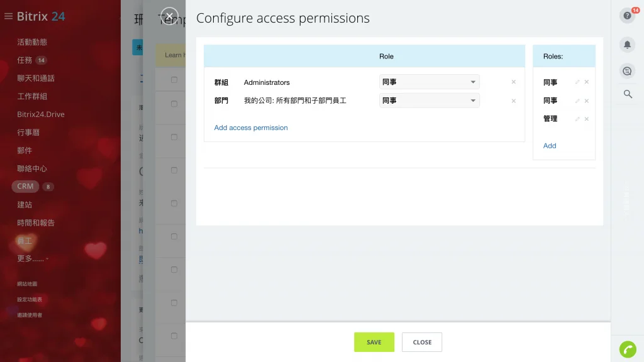Delete the 管理 role from Roles list
Viewport: 644px width, 362px height.
[x=587, y=119]
